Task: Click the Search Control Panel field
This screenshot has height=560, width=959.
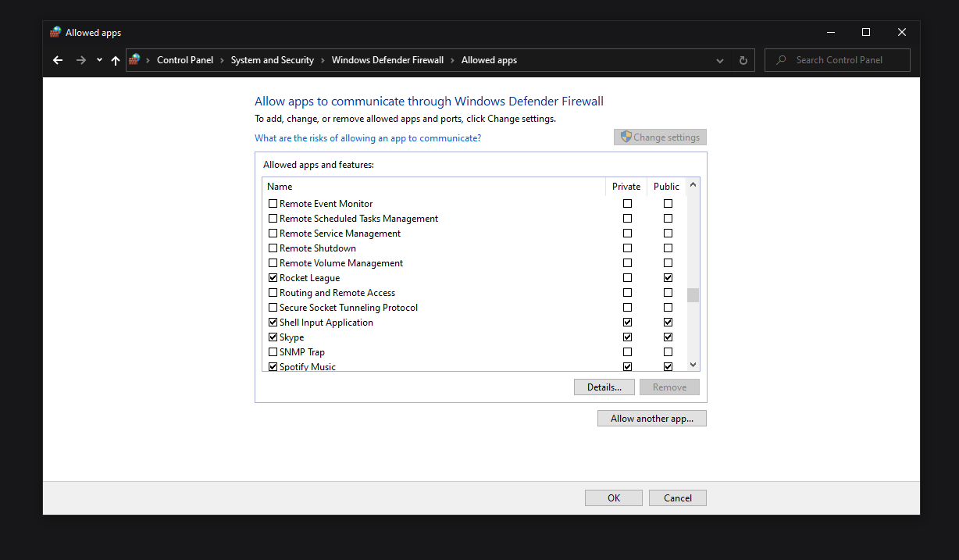Action: tap(837, 60)
